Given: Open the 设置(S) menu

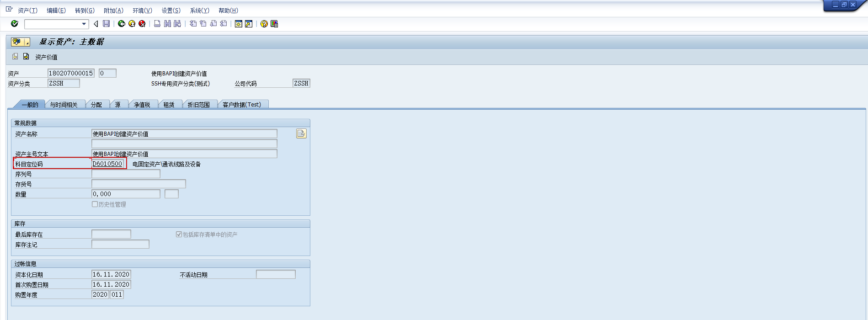Looking at the screenshot, I should 171,10.
